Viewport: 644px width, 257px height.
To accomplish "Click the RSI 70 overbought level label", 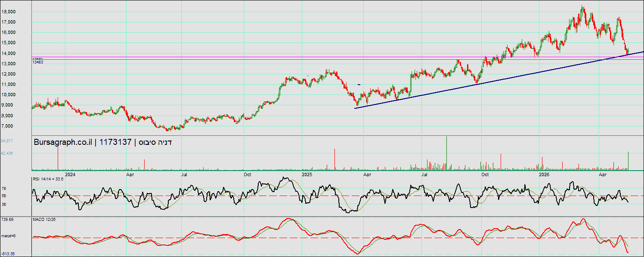I will 3,188.
